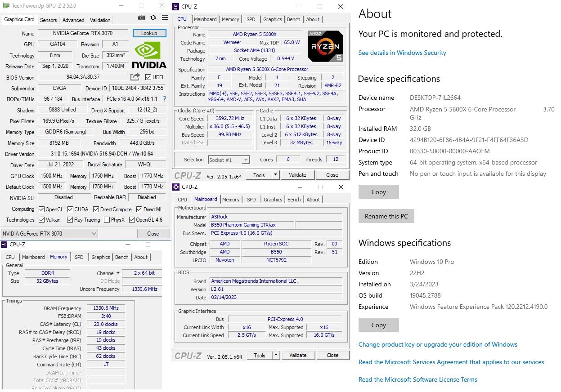Image resolution: width=561 pixels, height=392 pixels.
Task: Take GPU-Z screenshot with camera icon
Action: 142,18
